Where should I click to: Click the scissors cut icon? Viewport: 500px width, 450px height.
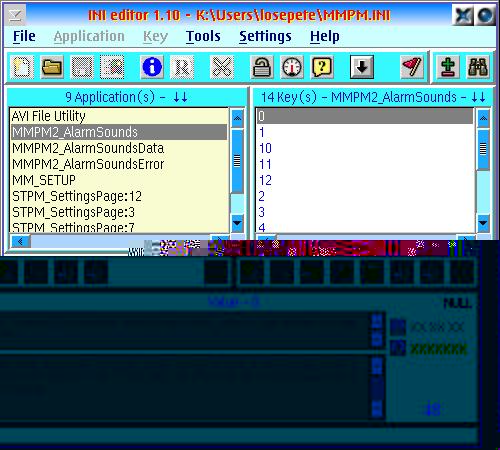pyautogui.click(x=222, y=67)
